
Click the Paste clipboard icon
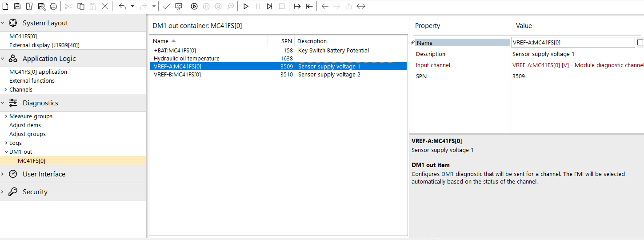pyautogui.click(x=93, y=6)
